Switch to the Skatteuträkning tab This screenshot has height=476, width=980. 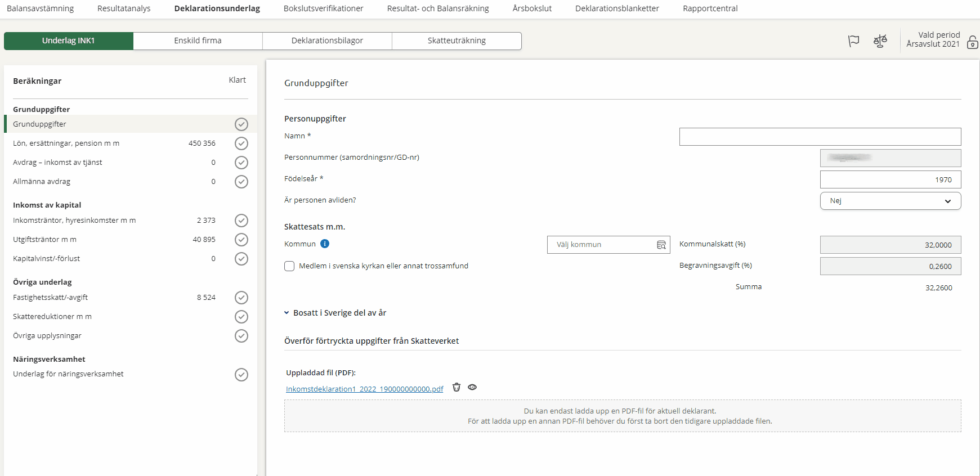tap(457, 41)
